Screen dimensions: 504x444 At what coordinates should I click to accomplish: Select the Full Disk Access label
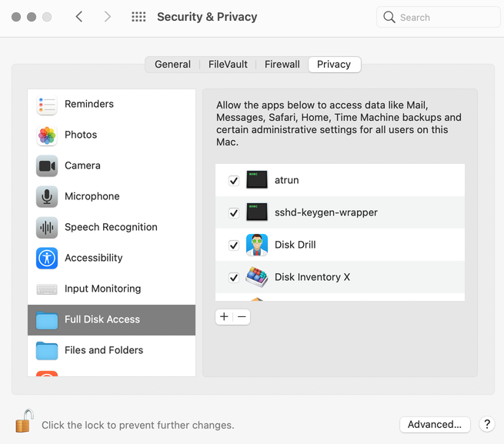102,319
